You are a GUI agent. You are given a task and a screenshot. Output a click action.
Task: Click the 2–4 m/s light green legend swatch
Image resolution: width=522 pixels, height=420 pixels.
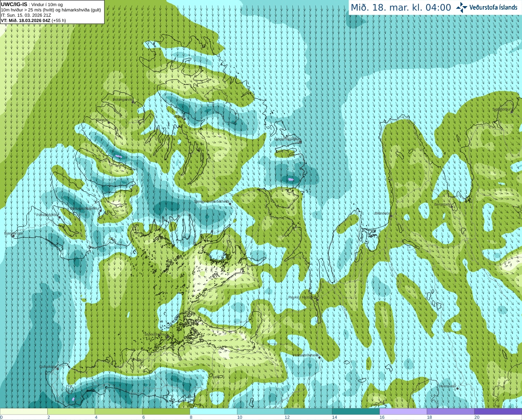71,411
